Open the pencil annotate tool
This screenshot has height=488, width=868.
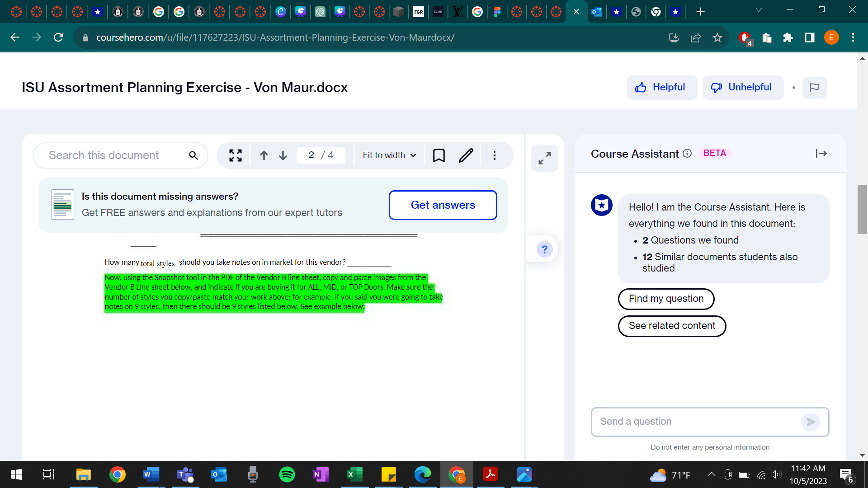coord(466,155)
